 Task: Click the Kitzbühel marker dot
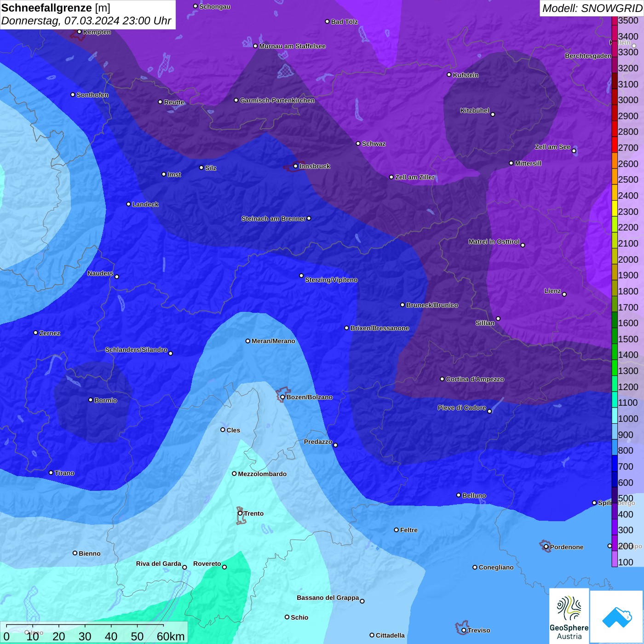tap(493, 115)
